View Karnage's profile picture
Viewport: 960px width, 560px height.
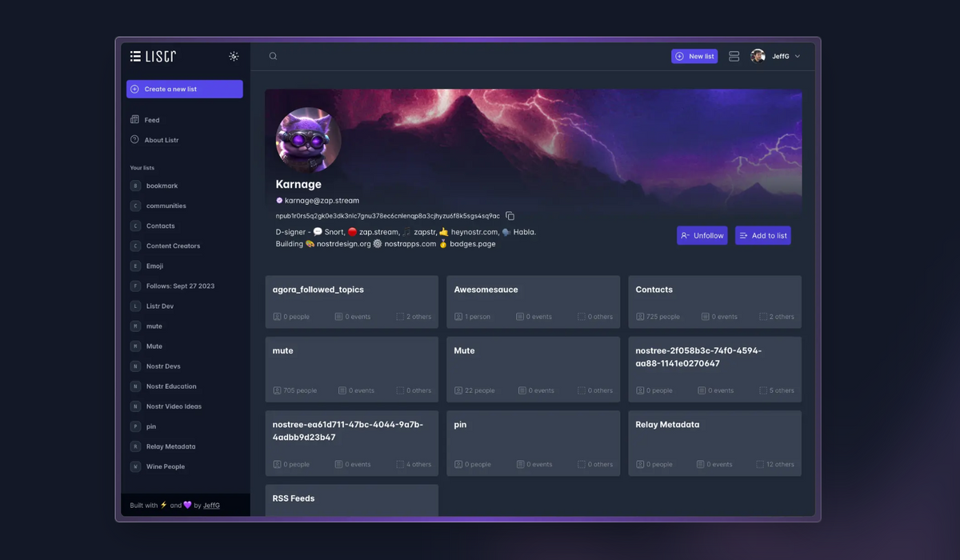coord(309,140)
